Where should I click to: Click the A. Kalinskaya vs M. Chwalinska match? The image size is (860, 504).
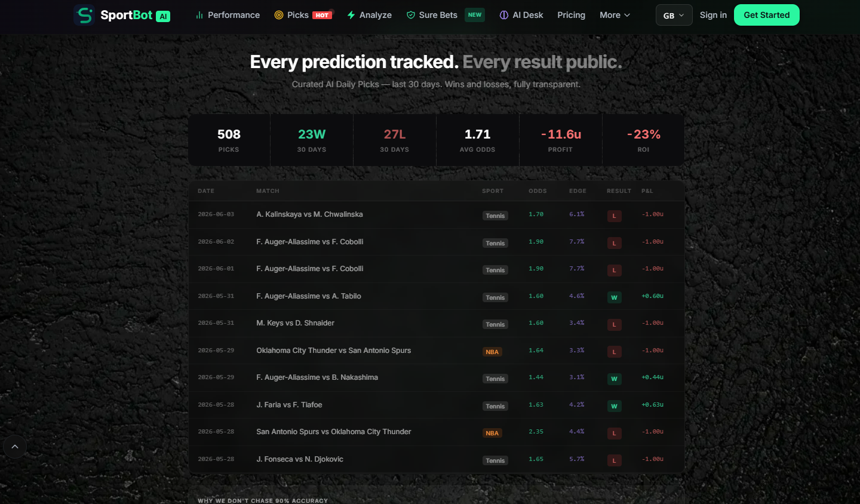309,214
